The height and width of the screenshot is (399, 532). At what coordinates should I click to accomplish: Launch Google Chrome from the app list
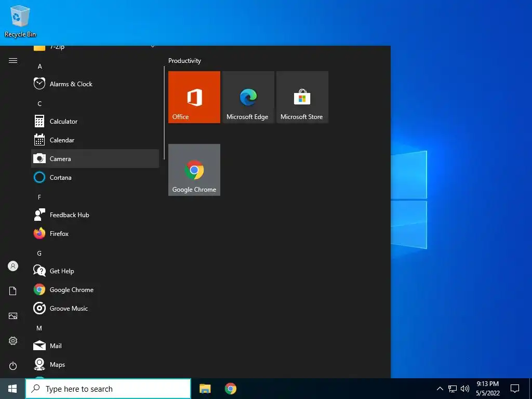(95, 289)
